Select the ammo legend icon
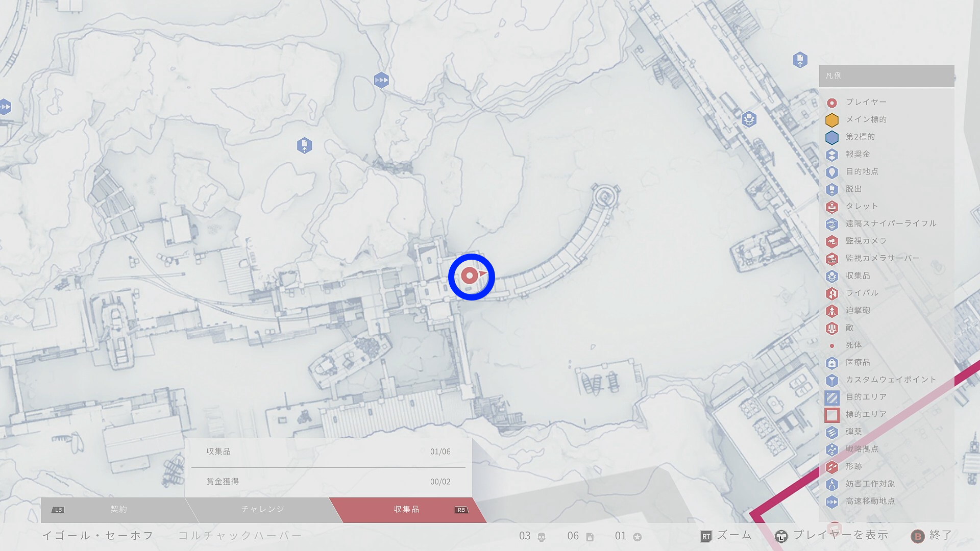This screenshot has width=980, height=551. pos(832,432)
